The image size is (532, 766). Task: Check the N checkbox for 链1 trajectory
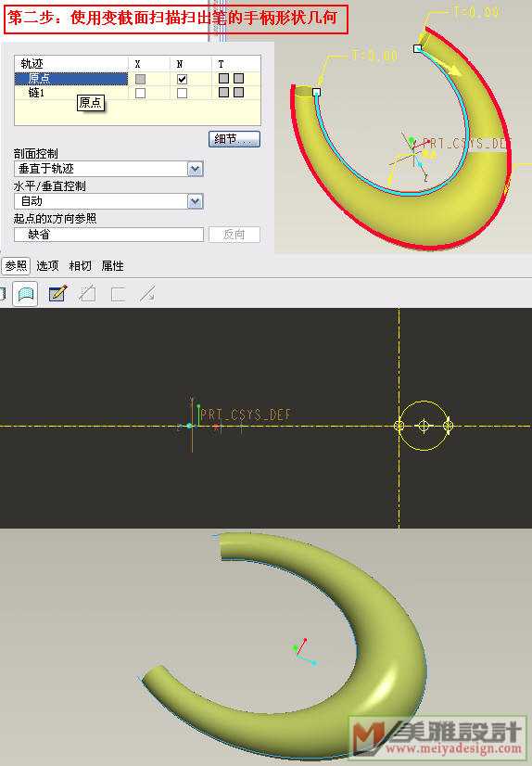pyautogui.click(x=182, y=93)
